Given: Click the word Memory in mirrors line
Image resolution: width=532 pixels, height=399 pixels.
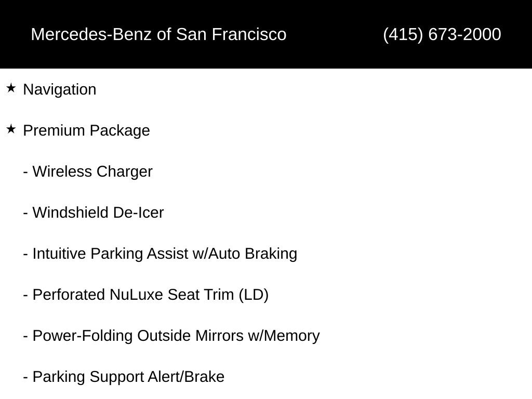Looking at the screenshot, I should 291,336.
